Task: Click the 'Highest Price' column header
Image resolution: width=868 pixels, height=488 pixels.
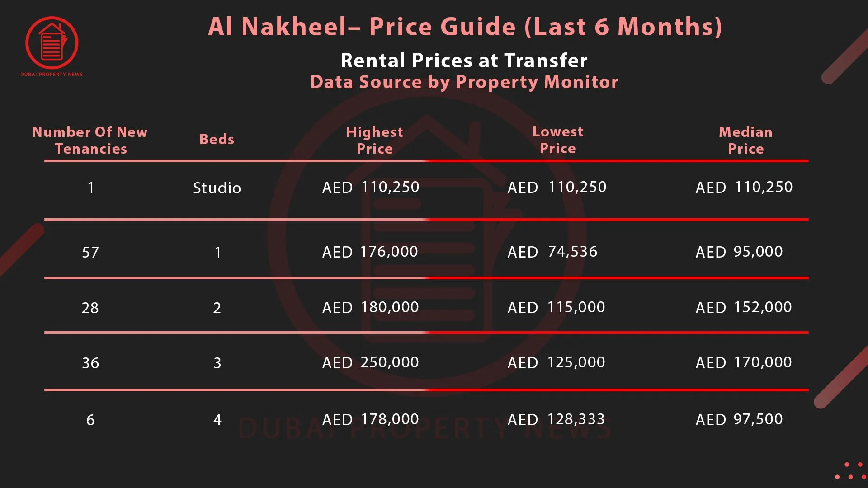Action: click(375, 140)
